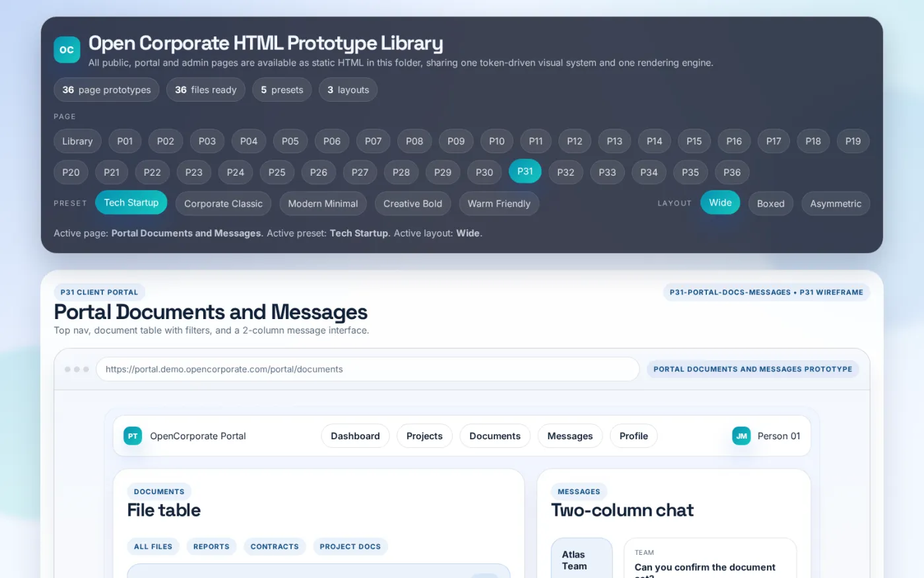924x578 pixels.
Task: Go to Messages in portal nav
Action: click(570, 436)
